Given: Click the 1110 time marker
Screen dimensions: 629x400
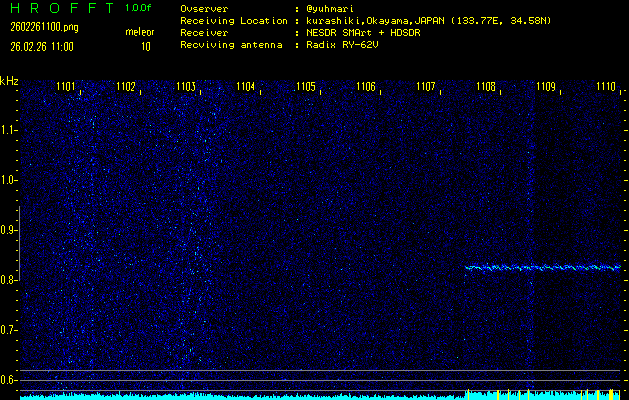Looking at the screenshot, I should [606, 87].
